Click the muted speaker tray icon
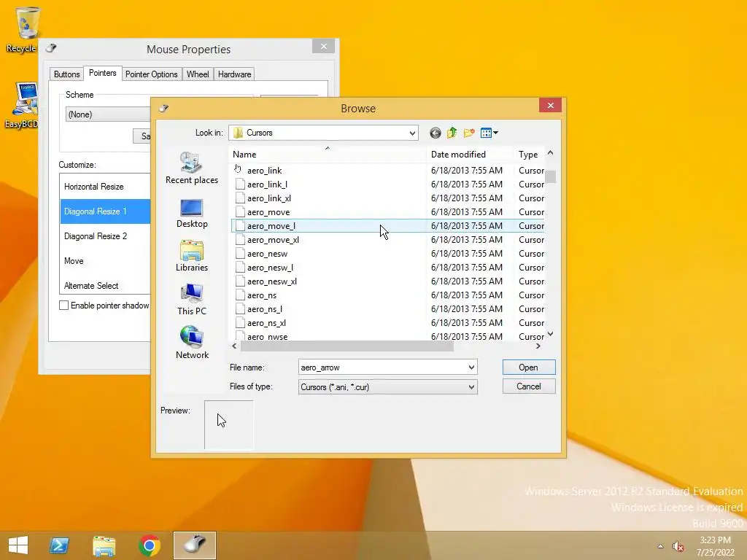 (678, 546)
